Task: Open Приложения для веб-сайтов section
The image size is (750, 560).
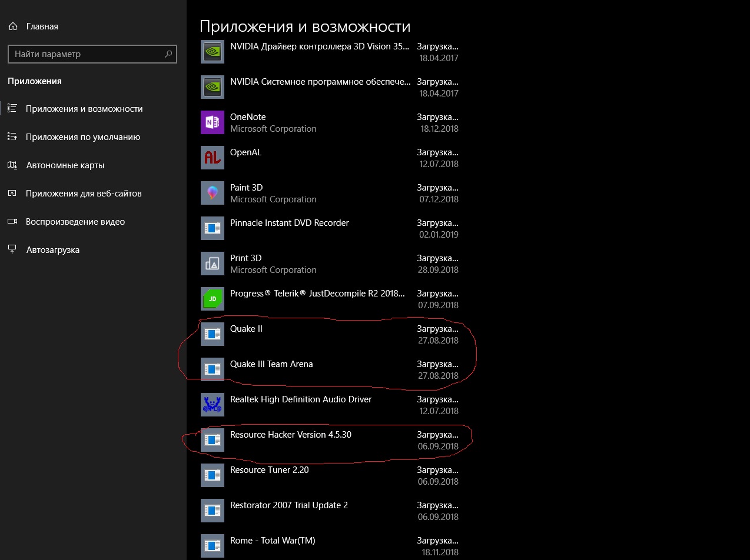Action: [84, 194]
